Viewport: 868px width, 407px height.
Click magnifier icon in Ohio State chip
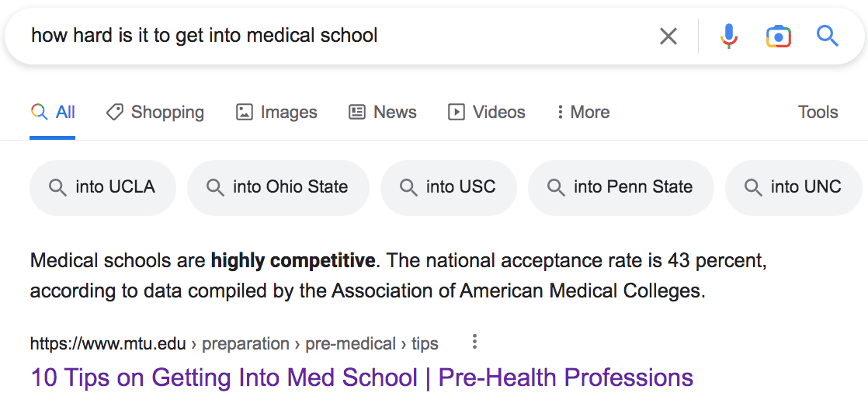click(215, 187)
